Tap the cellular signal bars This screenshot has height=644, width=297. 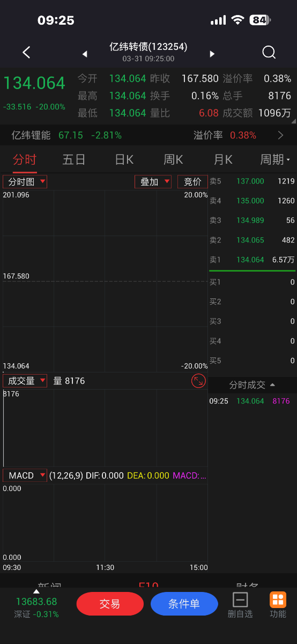218,20
